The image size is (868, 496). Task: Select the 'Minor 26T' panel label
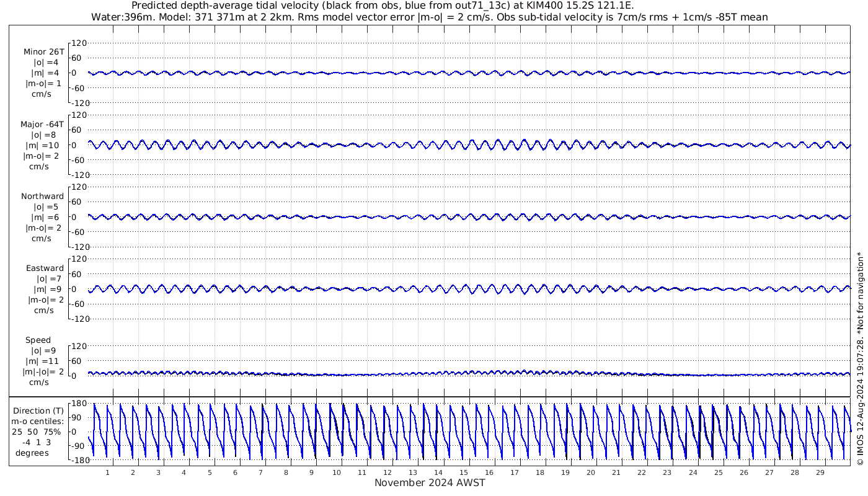point(43,52)
